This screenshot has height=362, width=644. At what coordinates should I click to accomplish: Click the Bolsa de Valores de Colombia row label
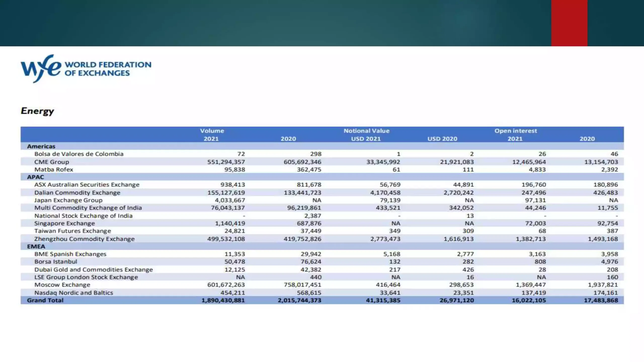pos(79,154)
